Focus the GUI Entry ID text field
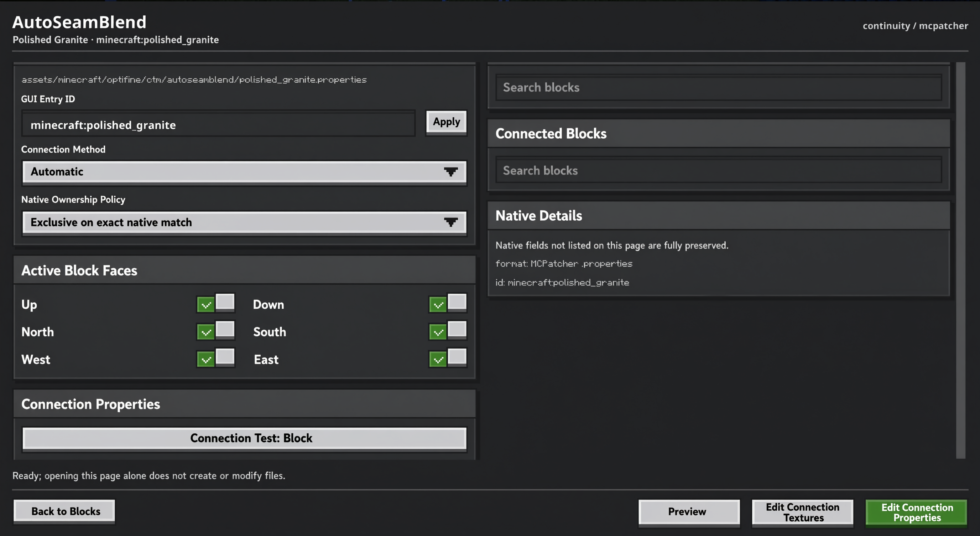 click(218, 124)
